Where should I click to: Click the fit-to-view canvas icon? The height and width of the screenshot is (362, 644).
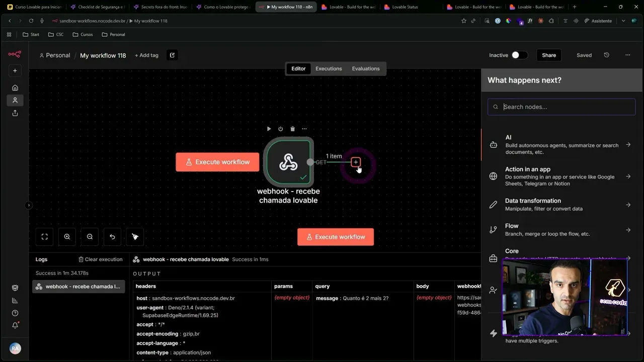pyautogui.click(x=44, y=237)
